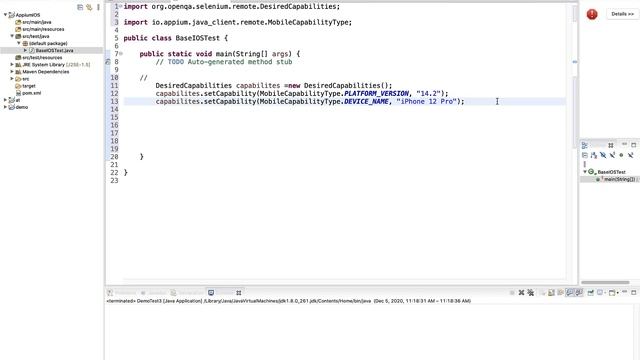Click Outline view tab icon
The image size is (640, 360).
585,145
